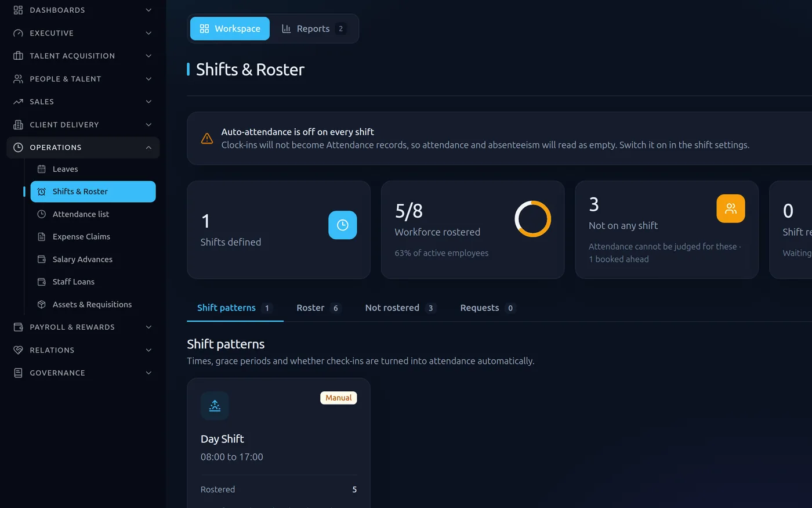Click the orange people icon on Not on any shift card
The height and width of the screenshot is (508, 812).
click(731, 208)
